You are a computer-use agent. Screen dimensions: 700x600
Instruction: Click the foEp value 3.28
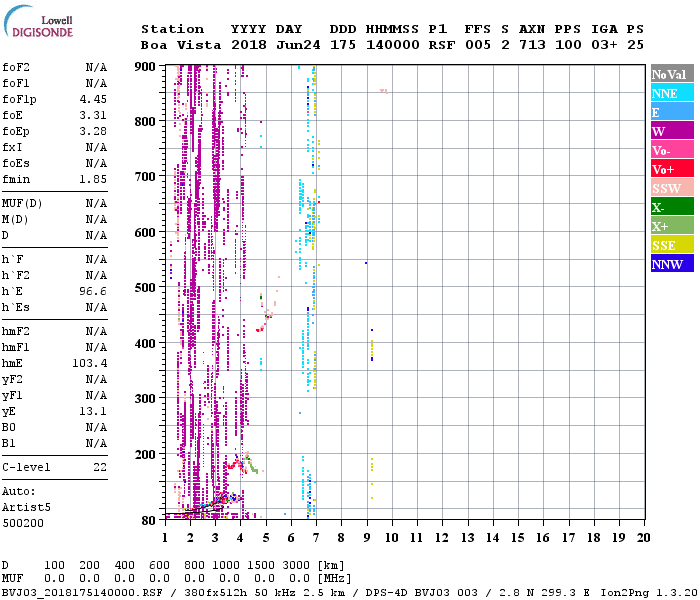93,131
